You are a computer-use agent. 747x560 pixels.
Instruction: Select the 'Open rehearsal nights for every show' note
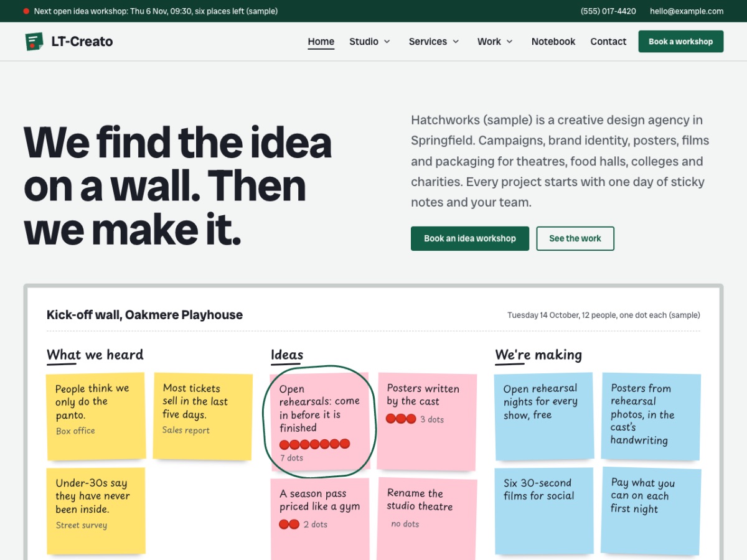pyautogui.click(x=544, y=416)
